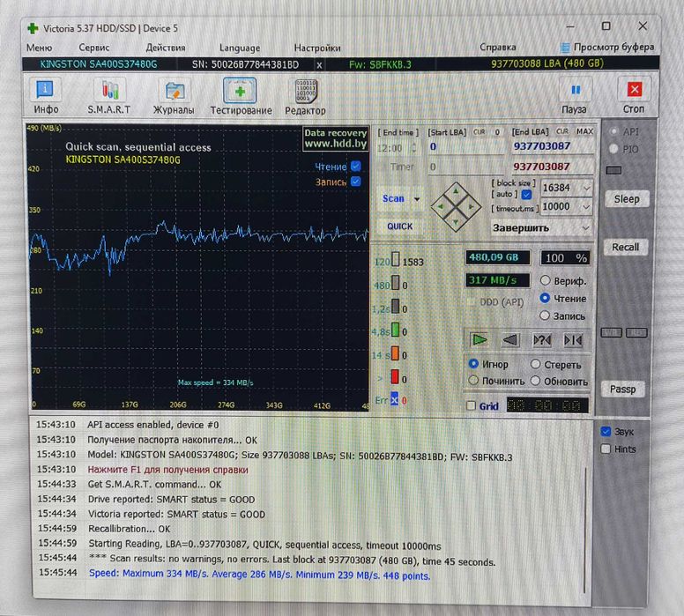
Task: Toggle block size auto checkbox
Action: pos(526,195)
